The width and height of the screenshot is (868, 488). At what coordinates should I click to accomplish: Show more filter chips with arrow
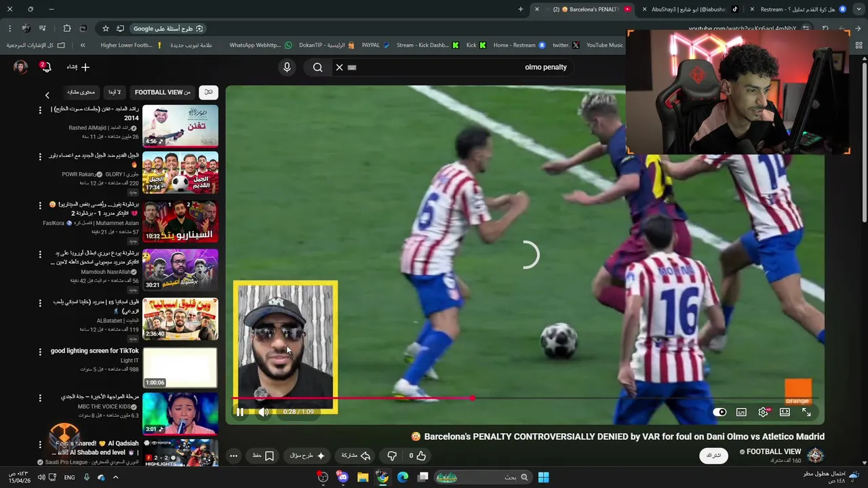(x=47, y=96)
